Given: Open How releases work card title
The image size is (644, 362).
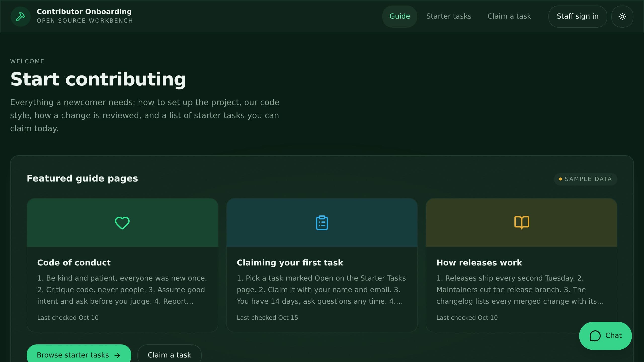Looking at the screenshot, I should click(479, 262).
